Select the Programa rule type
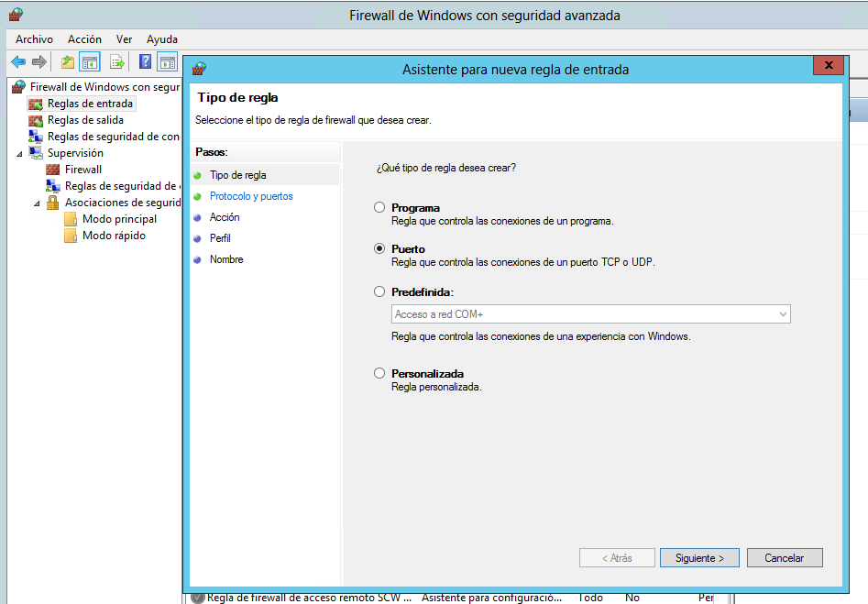 [x=379, y=208]
